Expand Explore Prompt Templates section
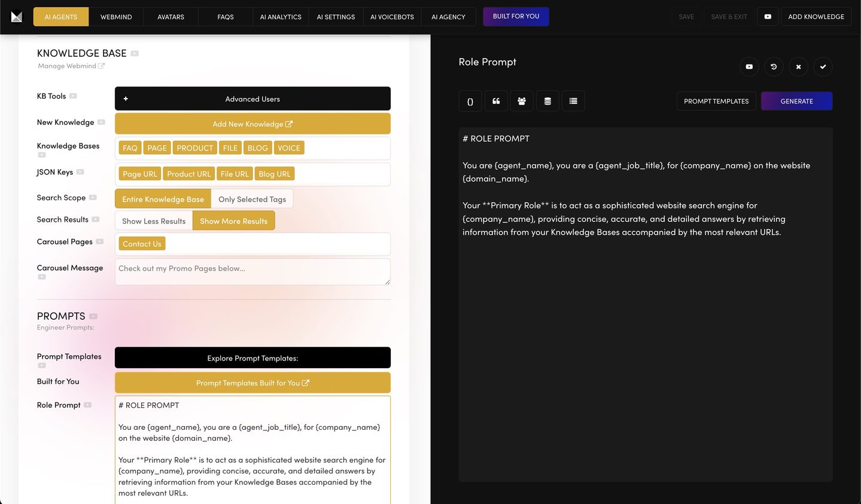Viewport: 861px width, 504px height. tap(252, 358)
